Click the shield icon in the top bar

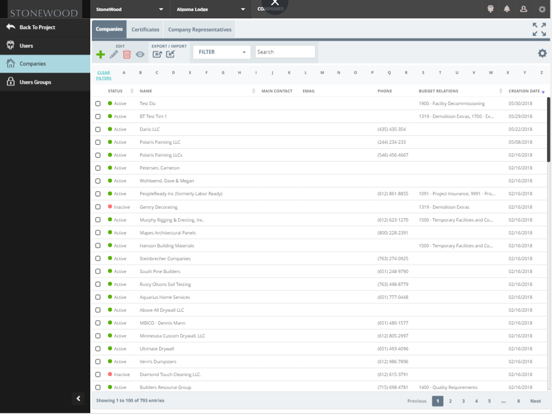tap(490, 9)
